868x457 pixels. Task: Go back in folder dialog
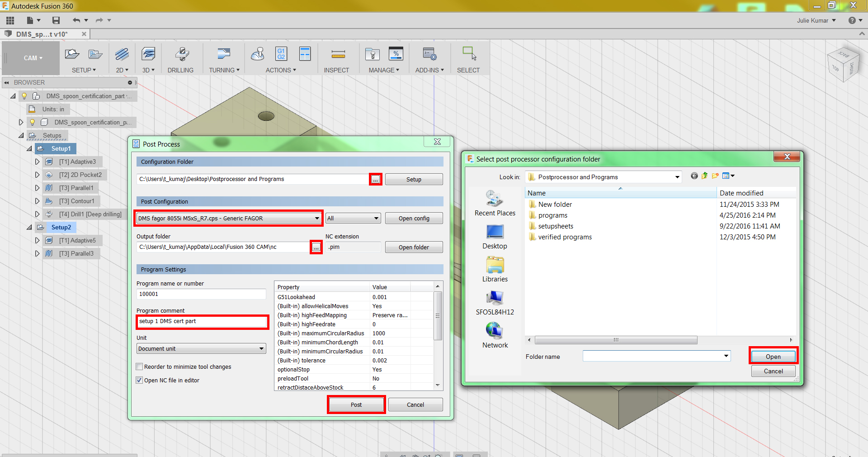(694, 176)
